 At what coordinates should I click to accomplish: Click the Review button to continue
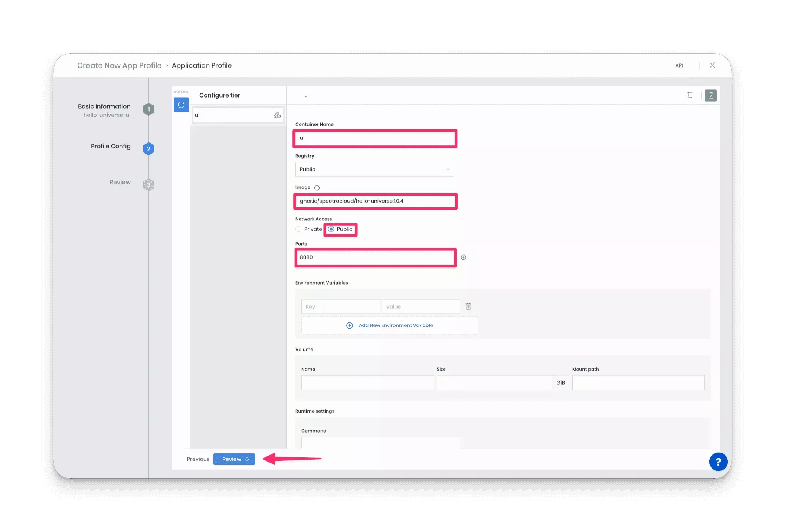[234, 459]
